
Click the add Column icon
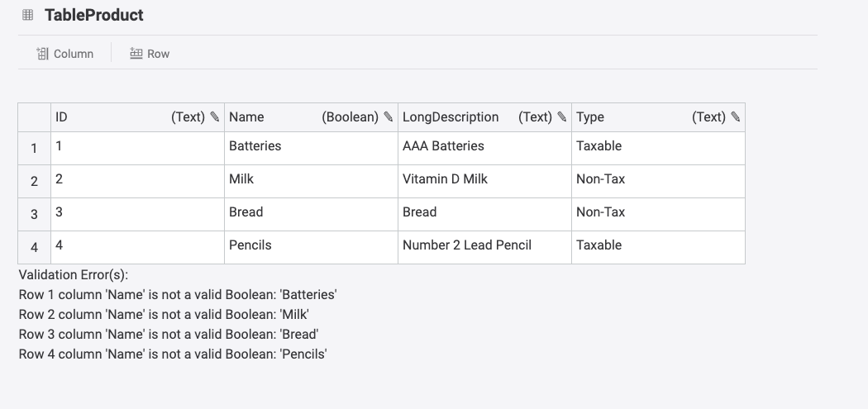click(43, 54)
